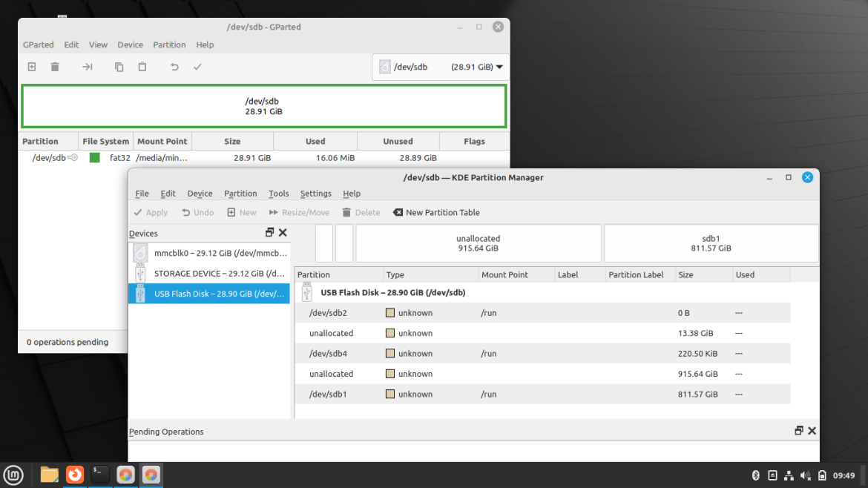Click GParted new partition toolbar icon
Image resolution: width=868 pixels, height=488 pixels.
[x=32, y=67]
